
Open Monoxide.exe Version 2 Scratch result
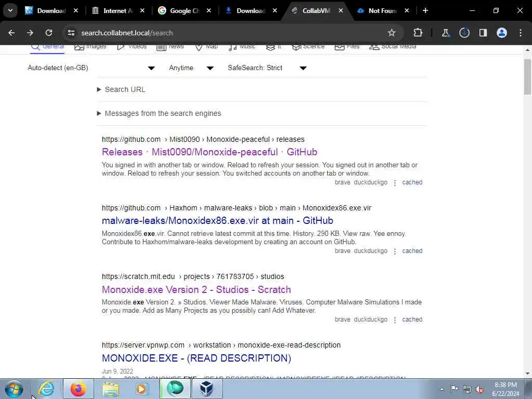[x=196, y=289]
